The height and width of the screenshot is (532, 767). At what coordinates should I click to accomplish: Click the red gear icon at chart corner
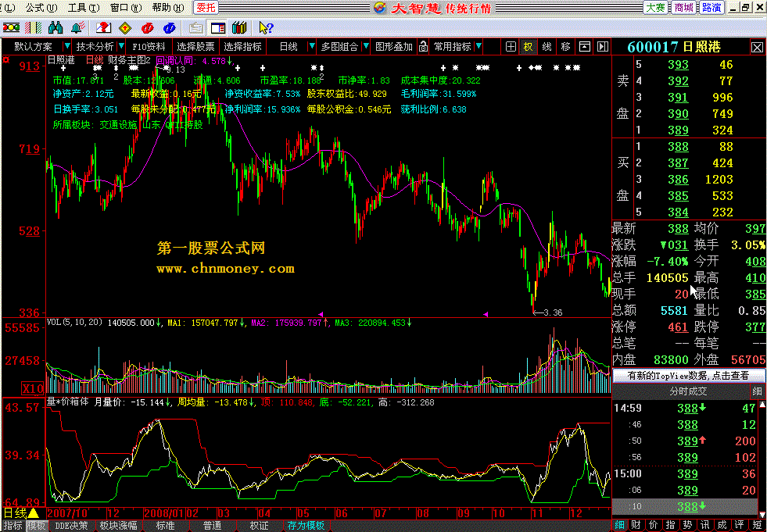6,60
